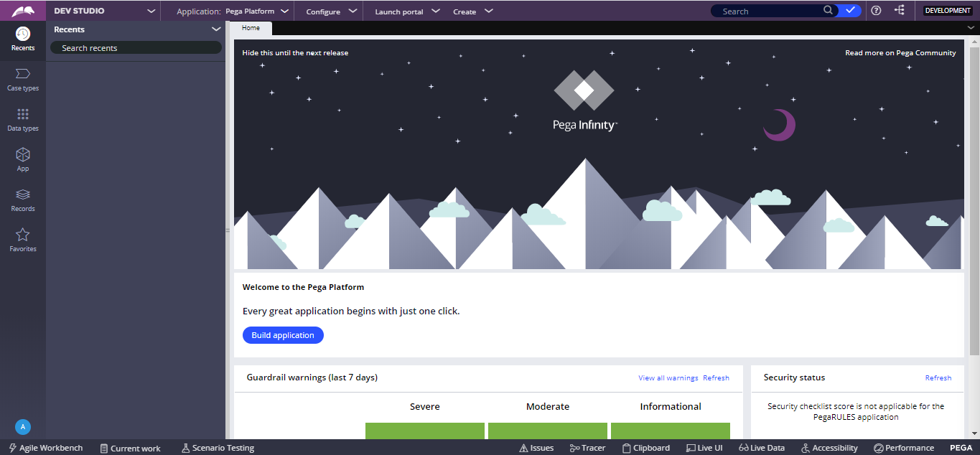This screenshot has height=455, width=980.
Task: Click the Informational guardrail warnings green bar
Action: (x=671, y=431)
